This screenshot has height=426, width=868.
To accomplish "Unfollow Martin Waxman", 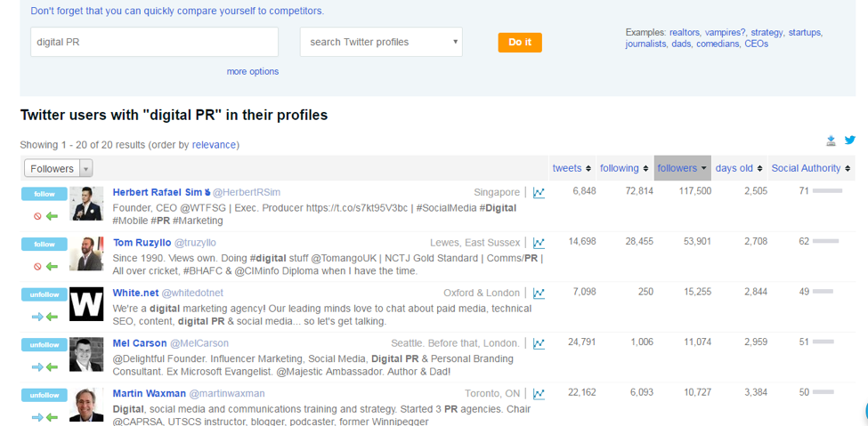I will point(45,396).
